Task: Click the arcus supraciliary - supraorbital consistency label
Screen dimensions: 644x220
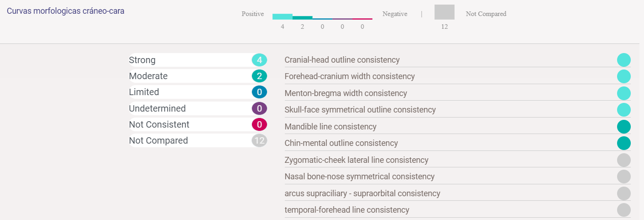Action: click(362, 193)
